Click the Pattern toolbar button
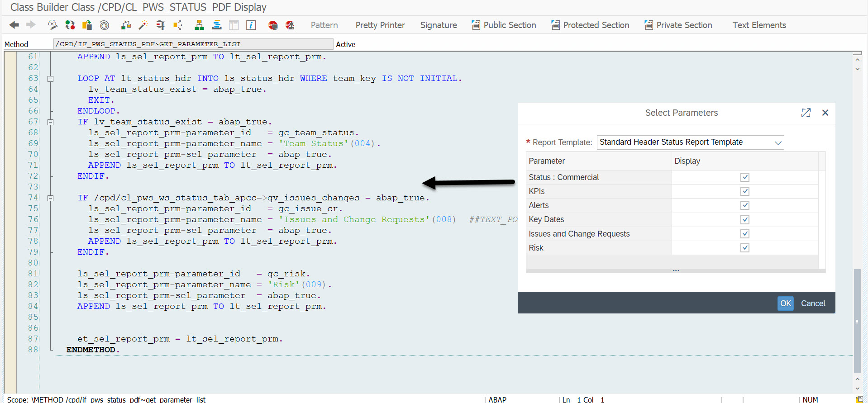This screenshot has height=403, width=868. pos(324,25)
